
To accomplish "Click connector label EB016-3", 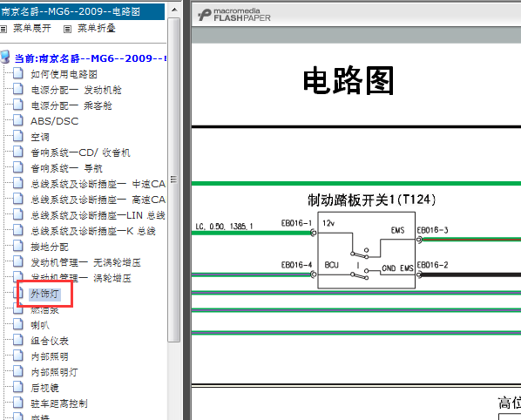I will coord(432,230).
